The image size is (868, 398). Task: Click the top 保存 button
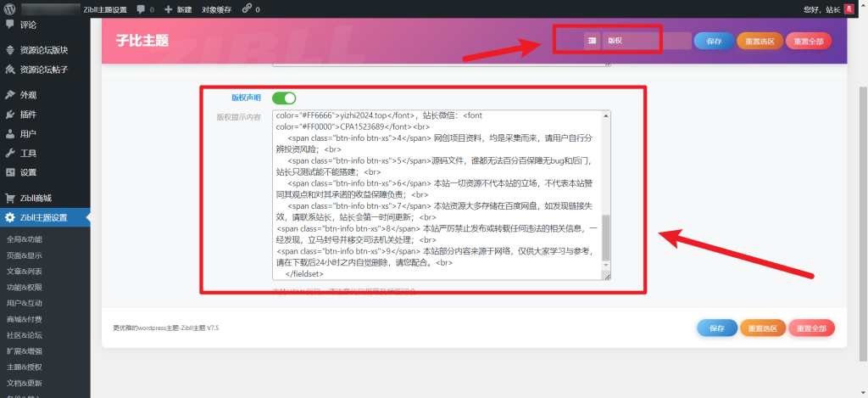pos(714,41)
